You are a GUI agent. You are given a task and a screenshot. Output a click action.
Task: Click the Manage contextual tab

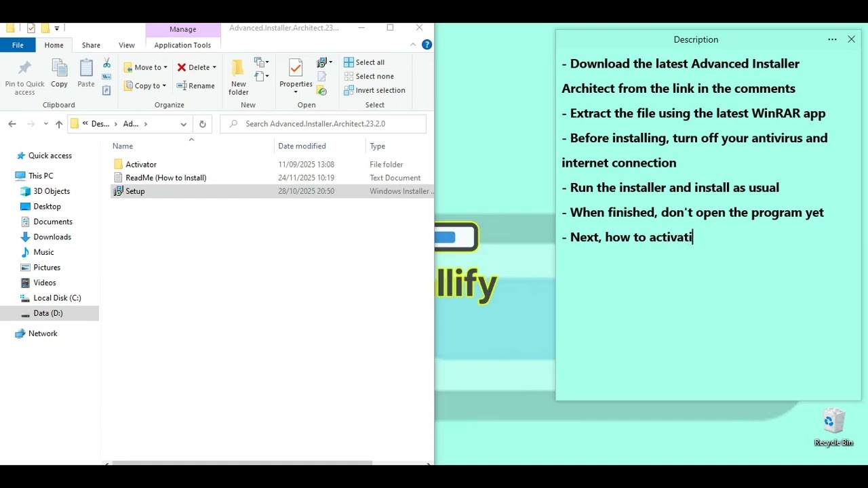click(183, 29)
